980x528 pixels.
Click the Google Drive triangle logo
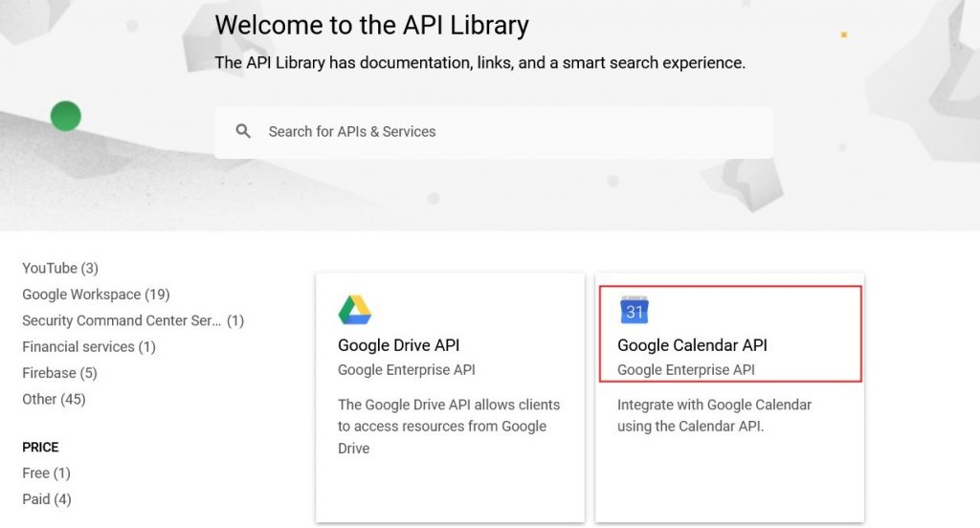click(354, 310)
